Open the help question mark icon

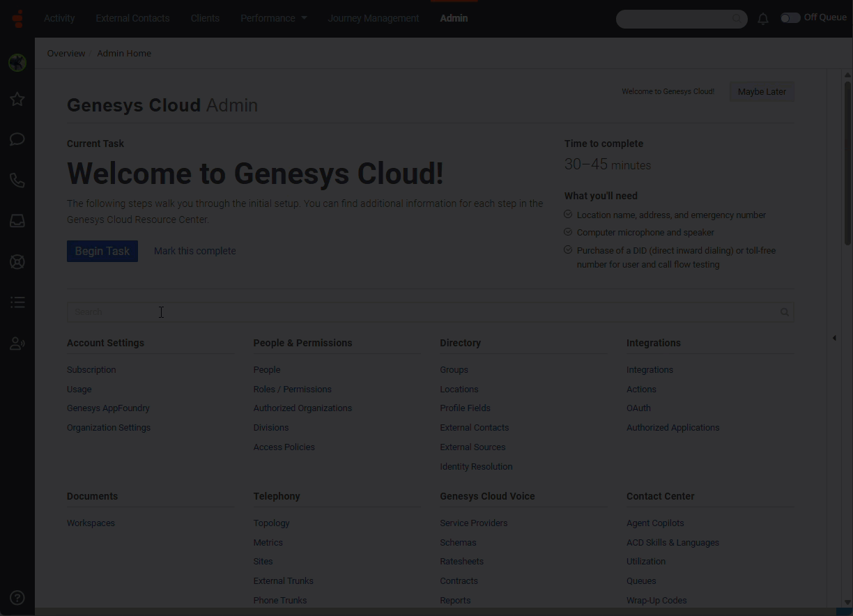click(17, 598)
